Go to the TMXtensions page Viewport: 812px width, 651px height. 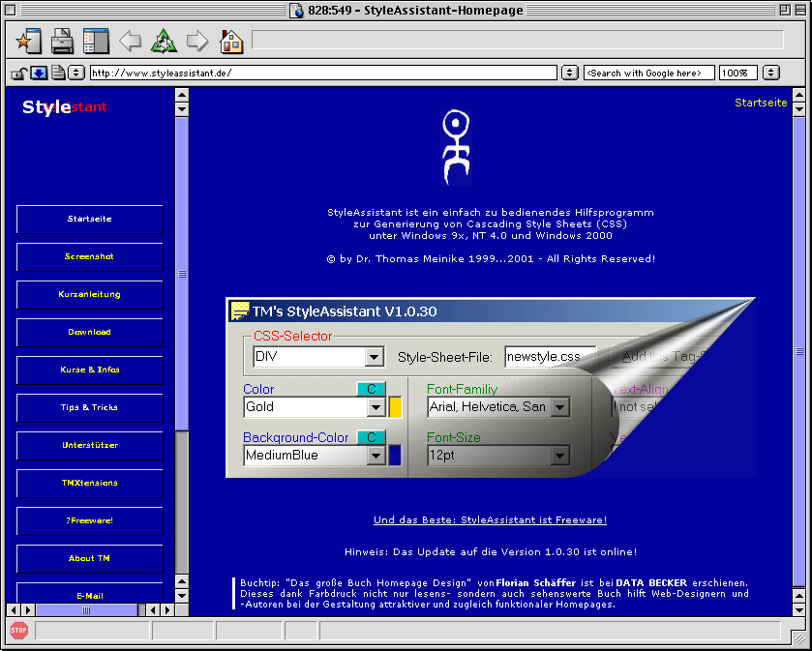pyautogui.click(x=90, y=484)
